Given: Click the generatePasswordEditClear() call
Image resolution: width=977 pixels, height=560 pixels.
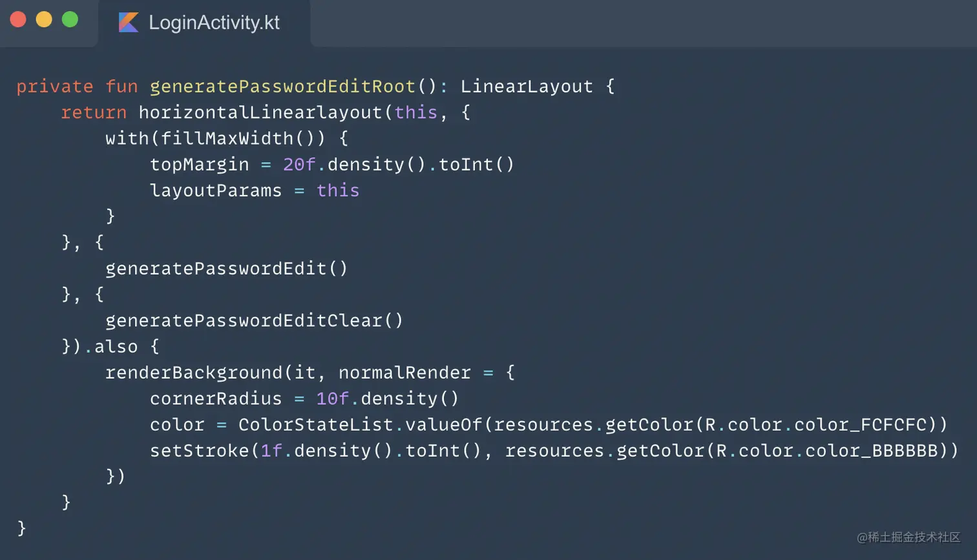Looking at the screenshot, I should pos(254,320).
